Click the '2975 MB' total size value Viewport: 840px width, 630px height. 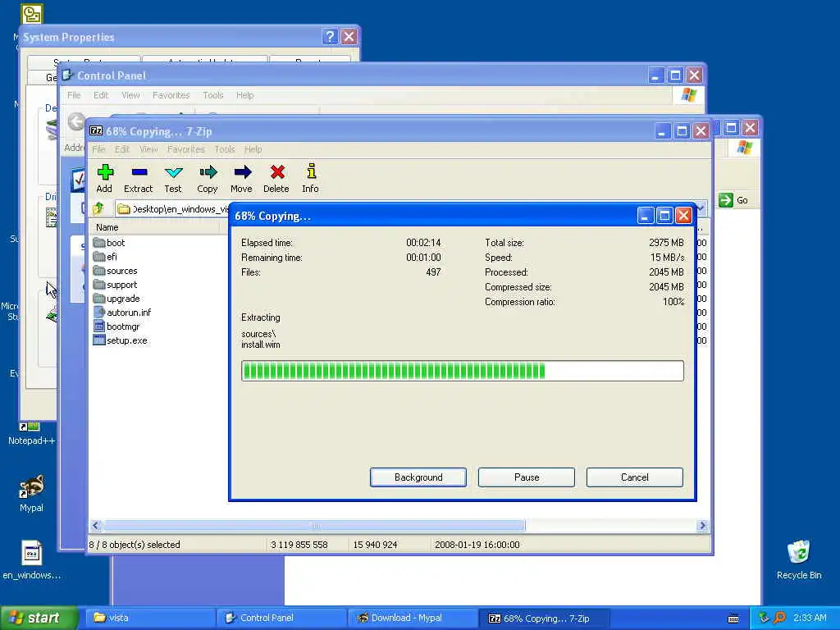click(666, 243)
